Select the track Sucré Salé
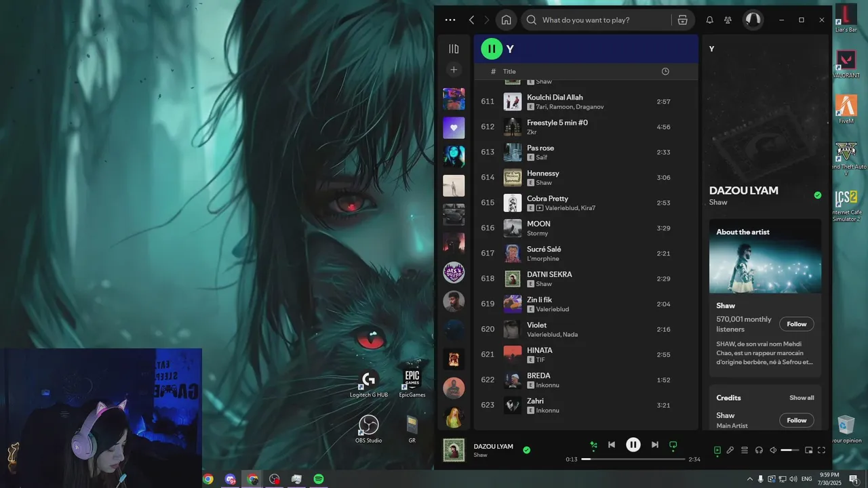This screenshot has height=488, width=868. point(586,253)
